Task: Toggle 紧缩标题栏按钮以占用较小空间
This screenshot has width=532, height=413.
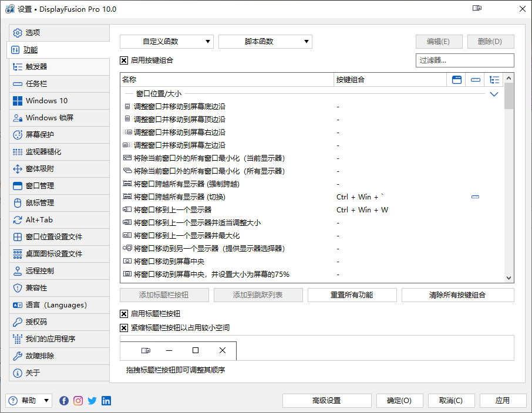Action: [x=124, y=327]
